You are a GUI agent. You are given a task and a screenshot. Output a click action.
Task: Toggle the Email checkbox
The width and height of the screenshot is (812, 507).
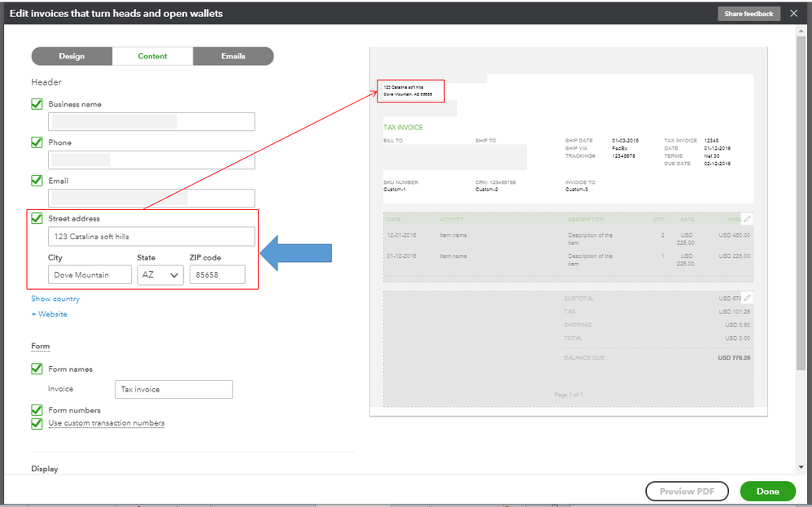(37, 181)
